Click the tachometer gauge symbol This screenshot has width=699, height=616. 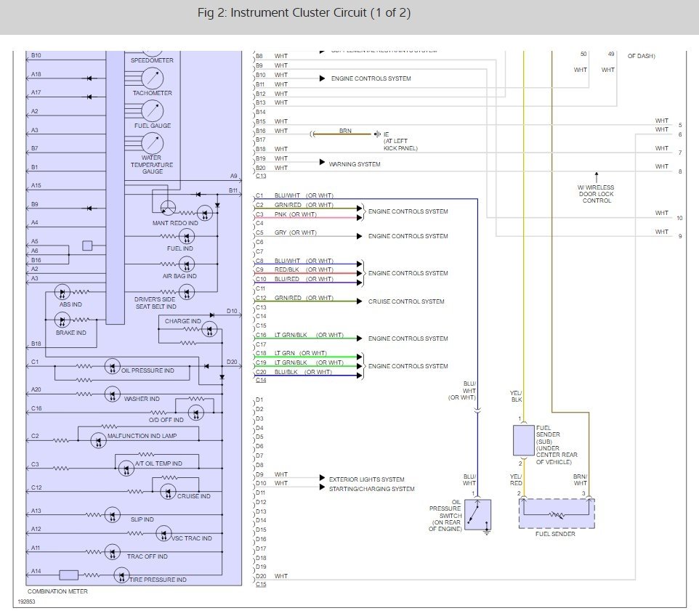pyautogui.click(x=152, y=78)
